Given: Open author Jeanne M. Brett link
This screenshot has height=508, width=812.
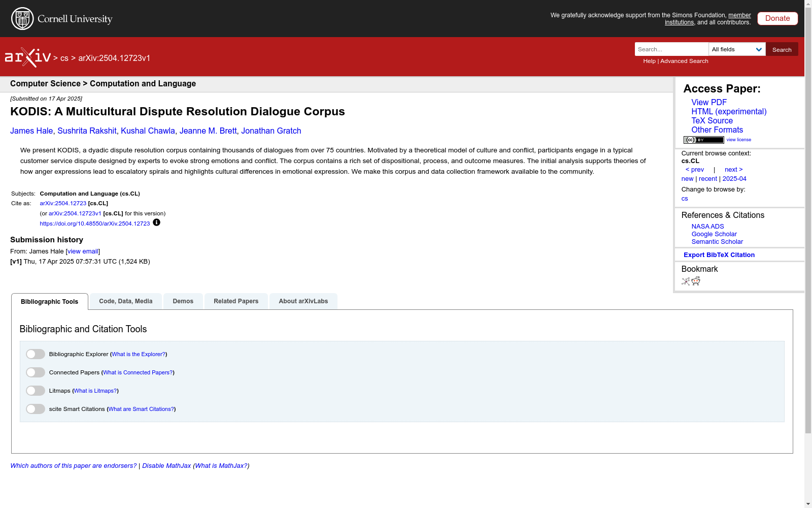Looking at the screenshot, I should point(208,131).
